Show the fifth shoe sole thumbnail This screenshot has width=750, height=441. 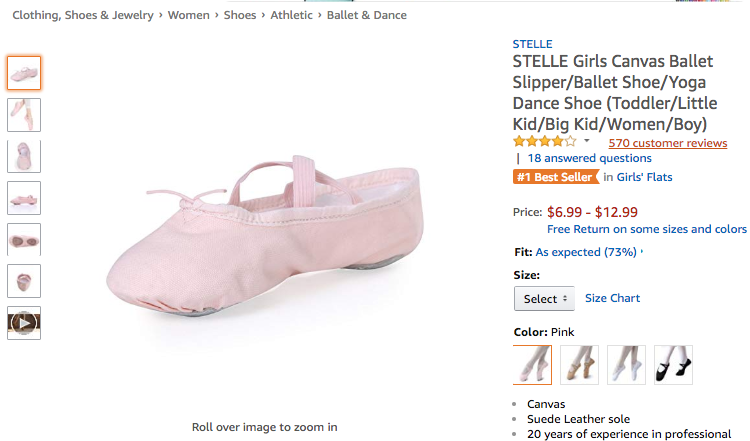coord(24,240)
